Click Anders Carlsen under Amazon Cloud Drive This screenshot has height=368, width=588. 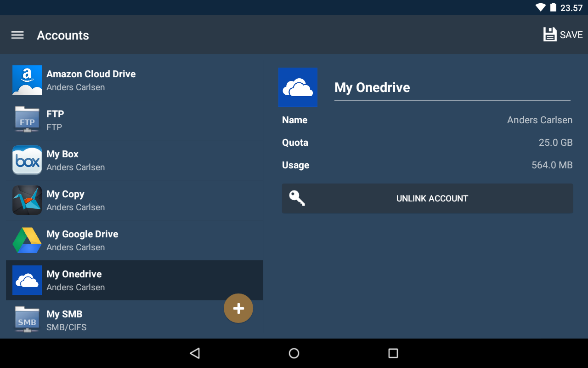(76, 87)
